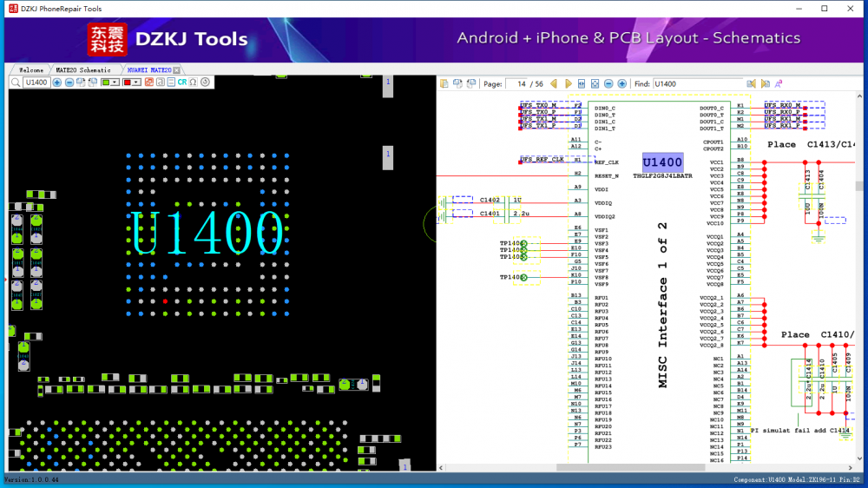Zoom in the PCB layout view

pyautogui.click(x=57, y=82)
